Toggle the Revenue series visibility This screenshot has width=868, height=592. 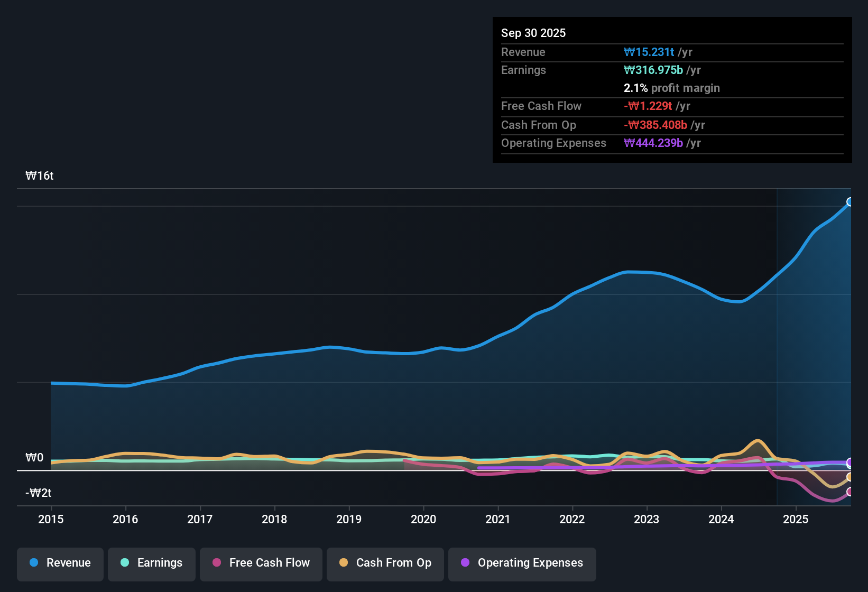(x=60, y=564)
